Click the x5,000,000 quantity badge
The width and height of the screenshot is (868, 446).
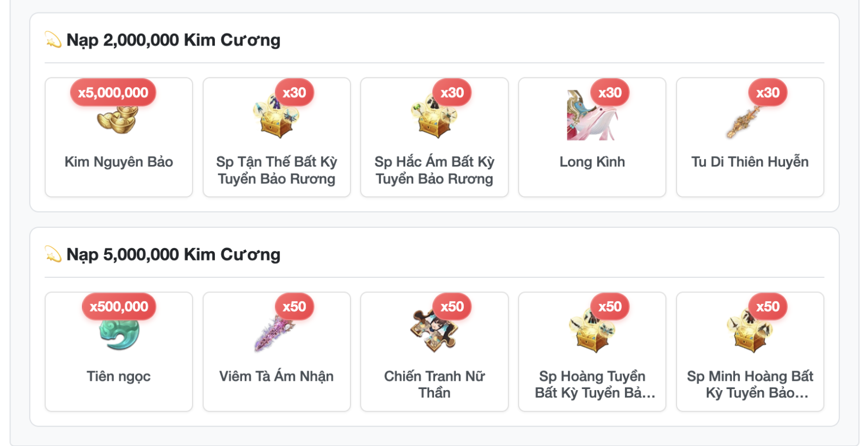tap(113, 93)
